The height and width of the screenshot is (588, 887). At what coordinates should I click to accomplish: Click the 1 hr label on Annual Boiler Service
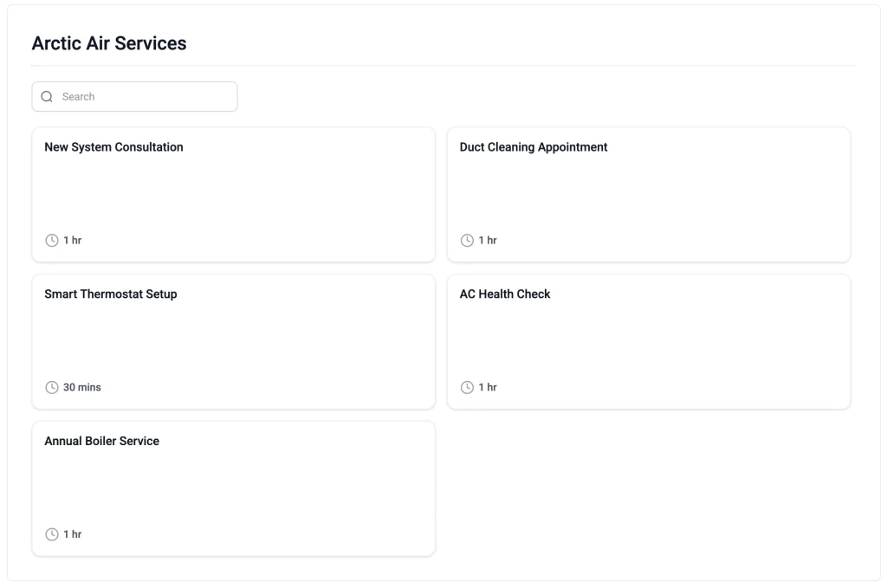click(72, 534)
